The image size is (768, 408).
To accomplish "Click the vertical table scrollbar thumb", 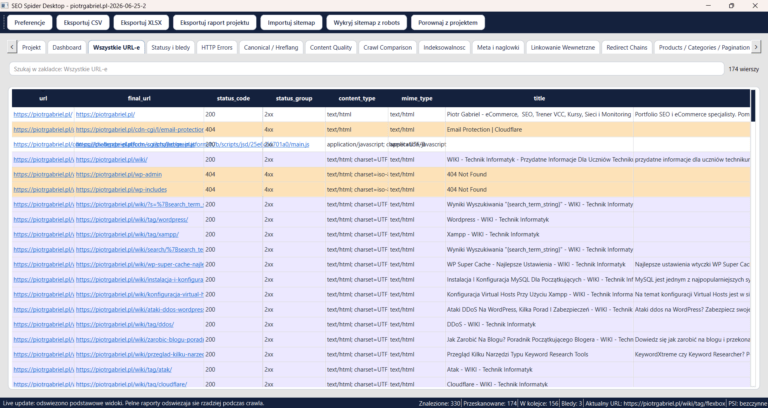I will [x=753, y=105].
